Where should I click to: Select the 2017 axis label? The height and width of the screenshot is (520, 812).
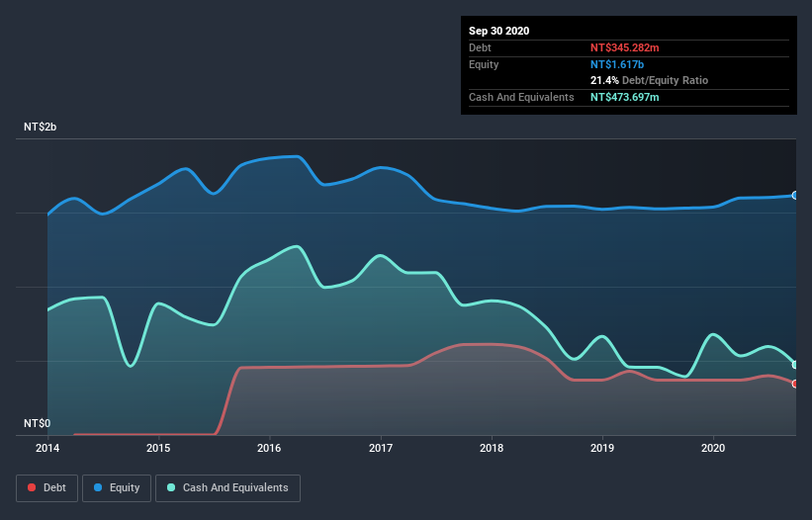pyautogui.click(x=381, y=448)
